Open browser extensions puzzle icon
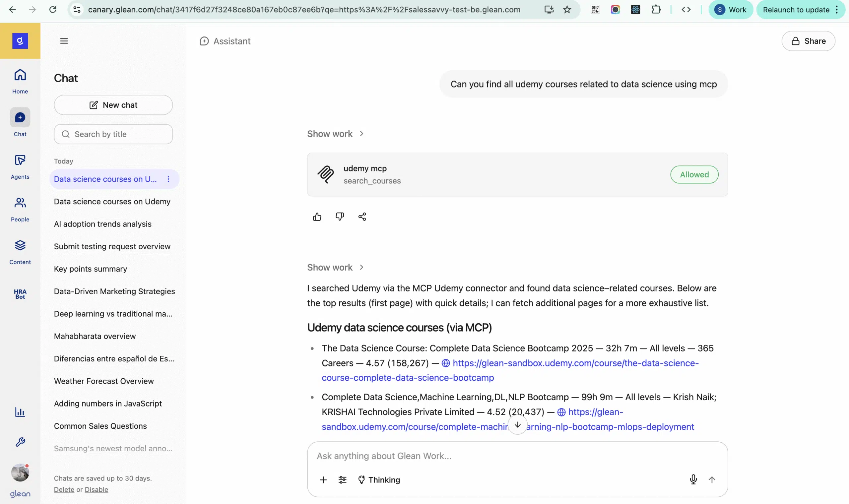This screenshot has height=504, width=849. tap(656, 10)
